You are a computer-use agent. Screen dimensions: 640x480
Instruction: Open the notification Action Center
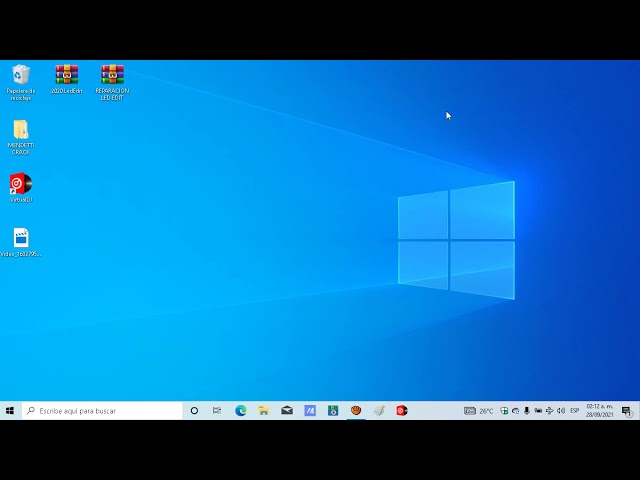point(627,411)
